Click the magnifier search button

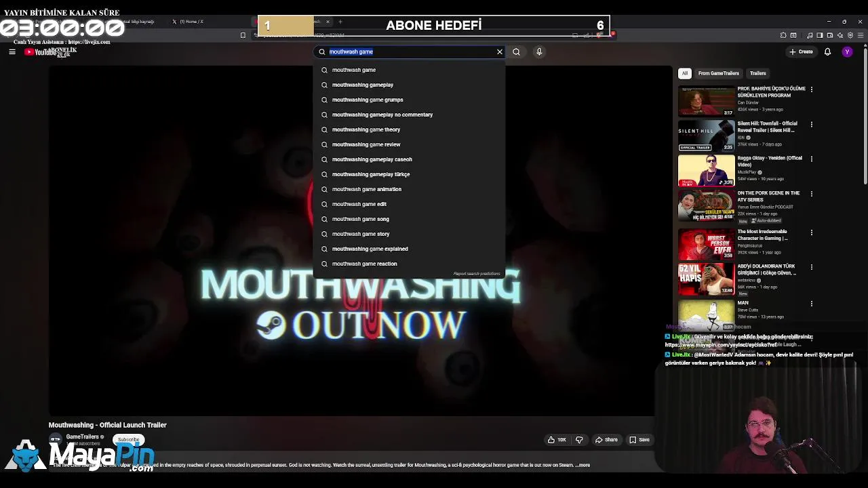(516, 52)
